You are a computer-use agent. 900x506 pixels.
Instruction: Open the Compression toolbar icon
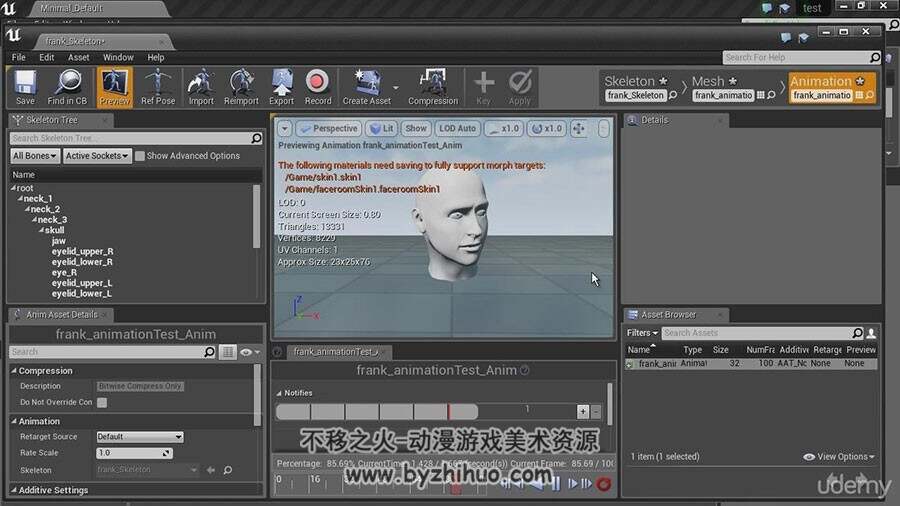pyautogui.click(x=433, y=87)
